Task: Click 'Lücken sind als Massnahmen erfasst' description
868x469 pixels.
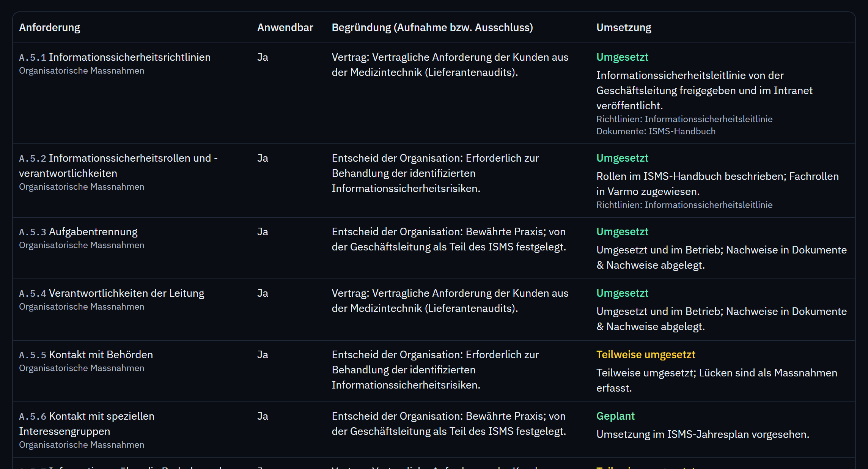Action: 717,381
